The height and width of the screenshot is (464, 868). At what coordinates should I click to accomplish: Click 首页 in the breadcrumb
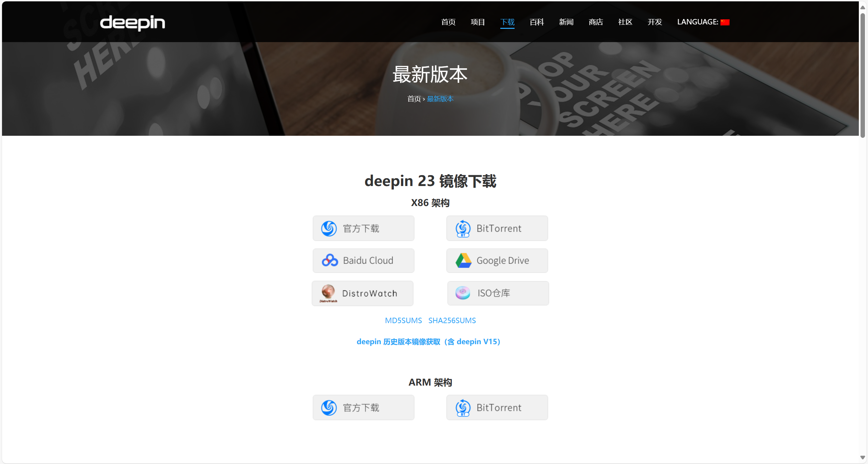click(414, 99)
